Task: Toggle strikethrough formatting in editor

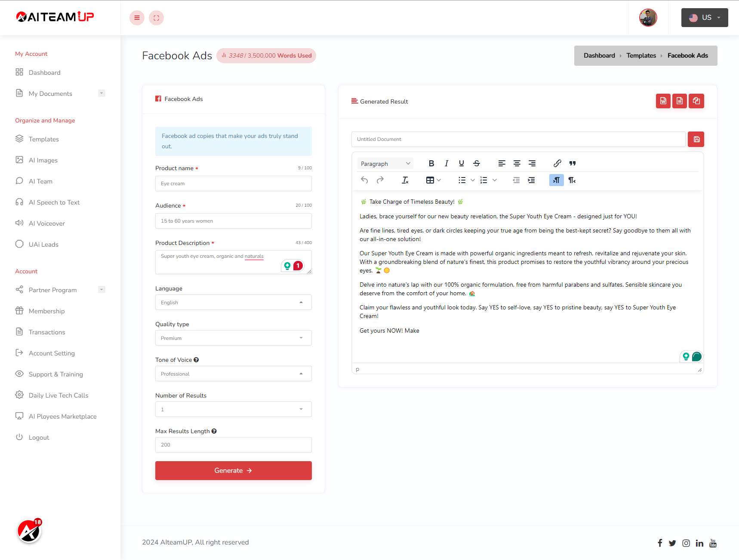Action: (x=477, y=163)
